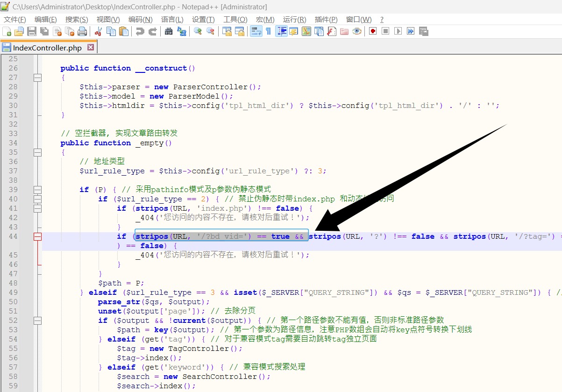Click the Print toolbar icon

click(82, 31)
